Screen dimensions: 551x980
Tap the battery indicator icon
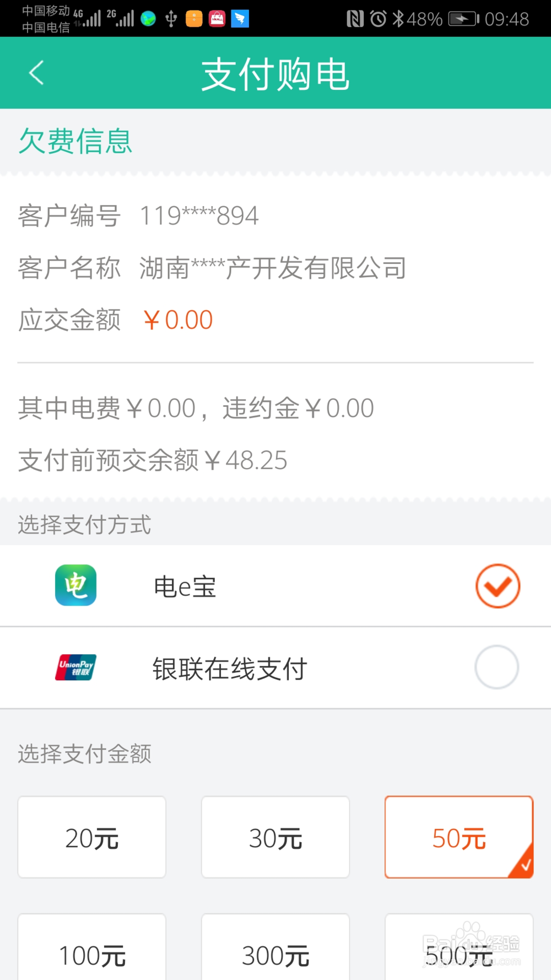point(463,19)
